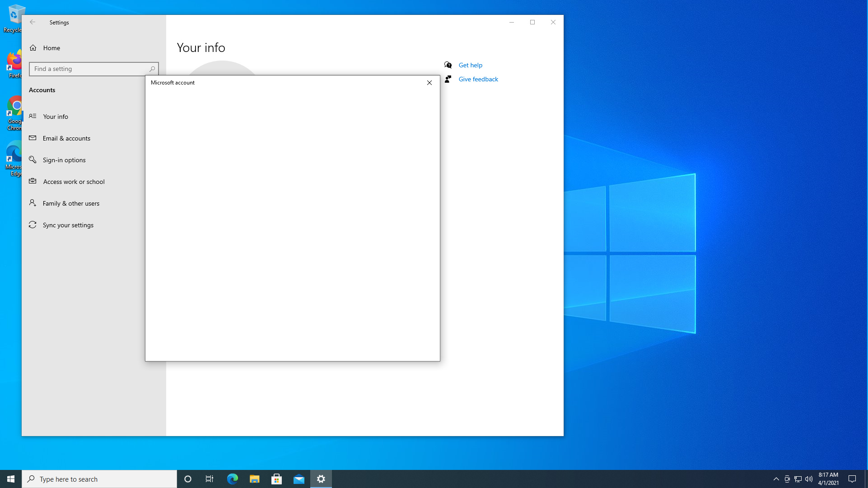This screenshot has height=488, width=868.
Task: Select Your info in sidebar
Action: coord(56,117)
